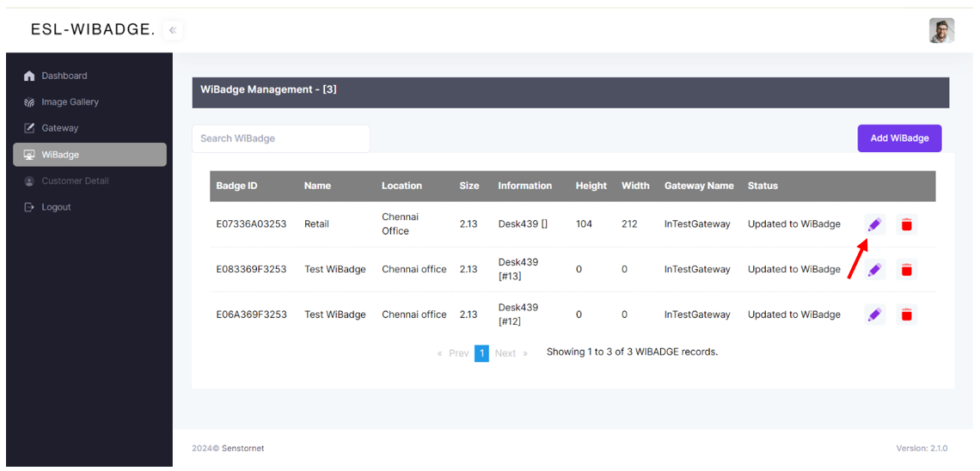
Task: Edit badge E083369F3253 with pencil icon
Action: click(874, 270)
